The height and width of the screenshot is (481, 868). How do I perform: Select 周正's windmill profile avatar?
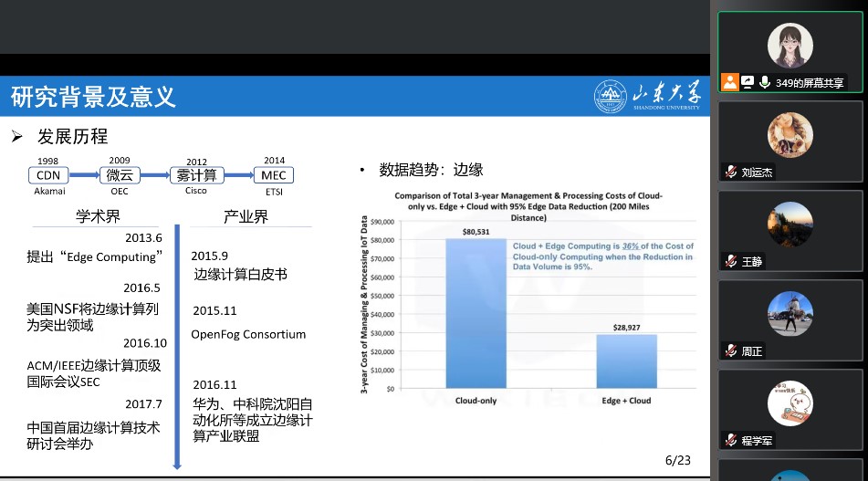tap(790, 314)
